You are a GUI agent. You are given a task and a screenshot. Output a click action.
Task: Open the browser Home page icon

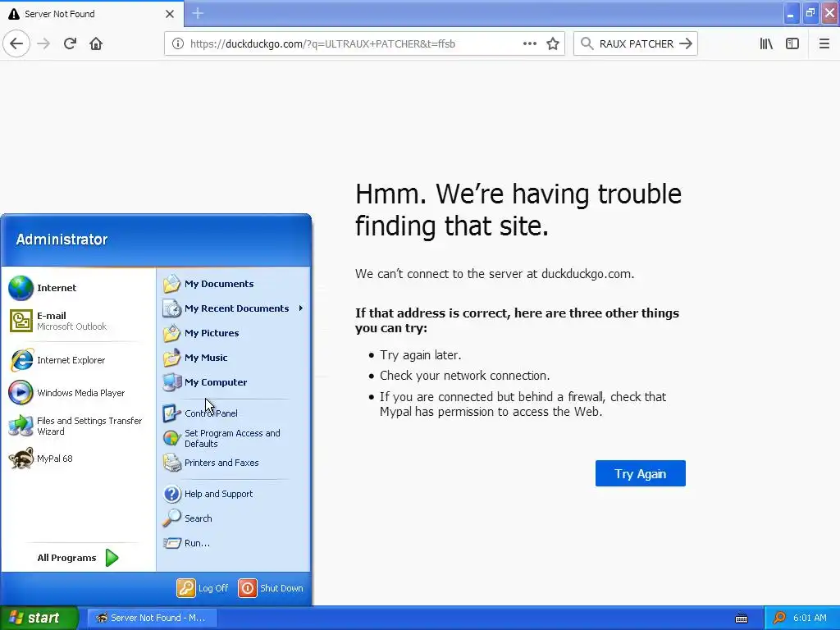[96, 44]
